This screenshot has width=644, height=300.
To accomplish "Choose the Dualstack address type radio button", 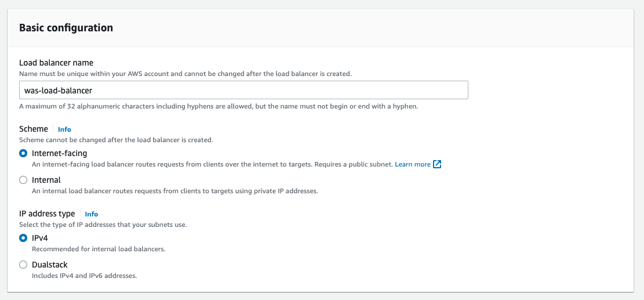I will [23, 265].
